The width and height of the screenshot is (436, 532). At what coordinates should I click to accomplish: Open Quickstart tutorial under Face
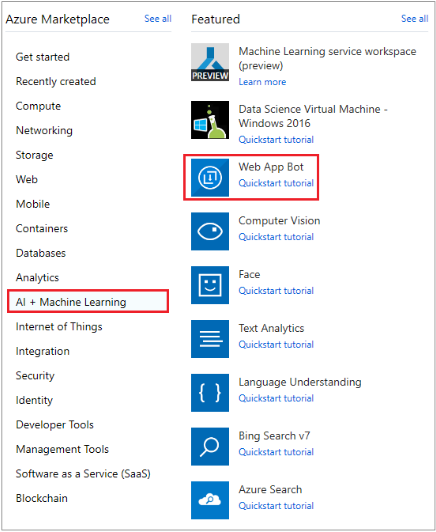pos(276,291)
